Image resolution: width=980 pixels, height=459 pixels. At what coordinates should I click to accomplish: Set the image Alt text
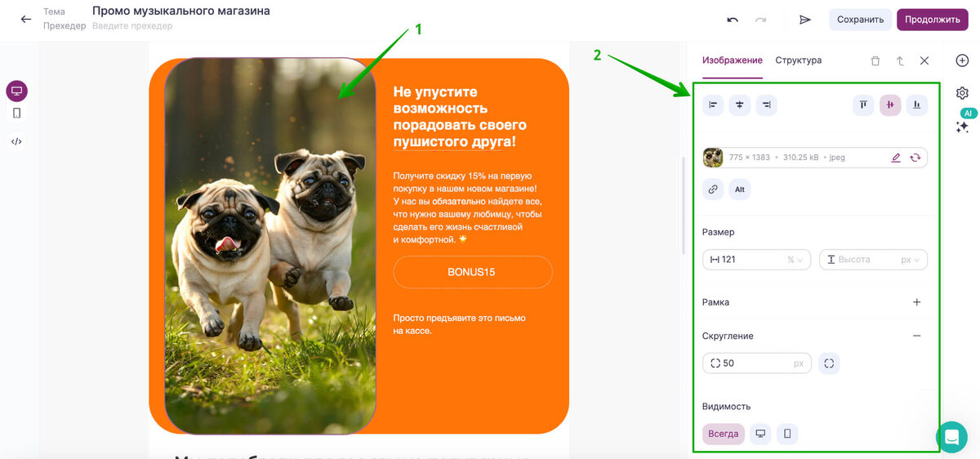tap(739, 189)
